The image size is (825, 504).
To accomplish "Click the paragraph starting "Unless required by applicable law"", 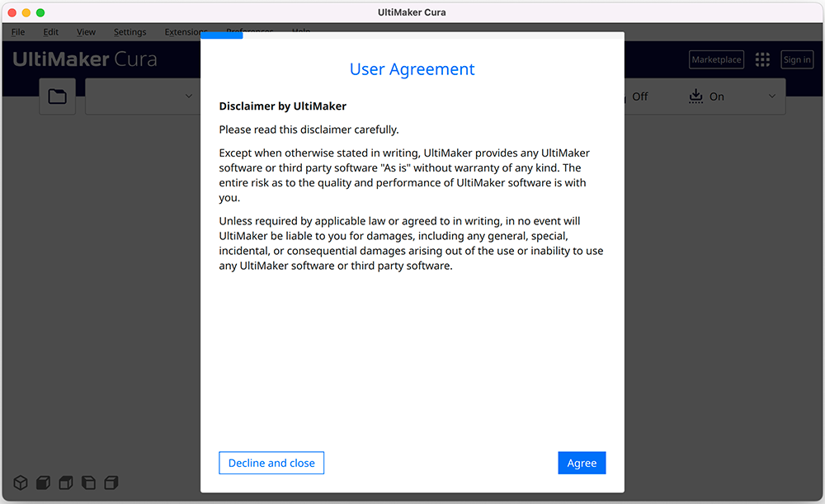I will click(411, 243).
